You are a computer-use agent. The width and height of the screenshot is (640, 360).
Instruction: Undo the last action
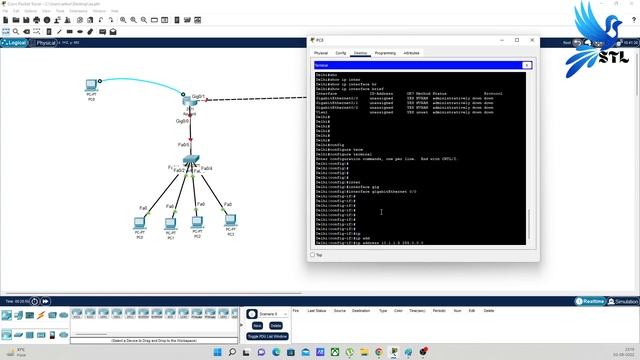[x=100, y=20]
